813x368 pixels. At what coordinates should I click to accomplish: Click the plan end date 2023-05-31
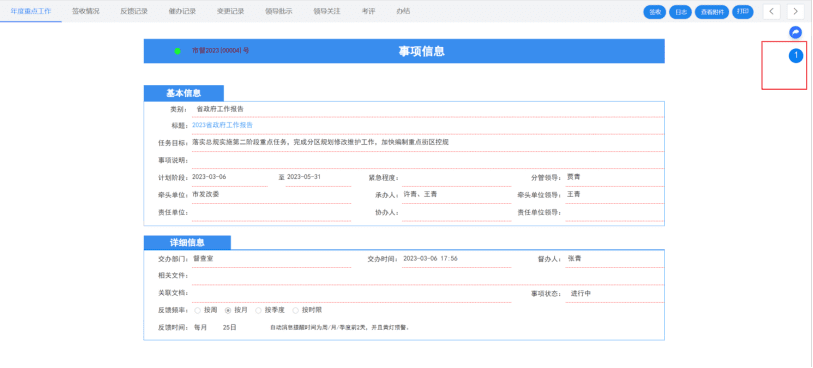(x=304, y=177)
